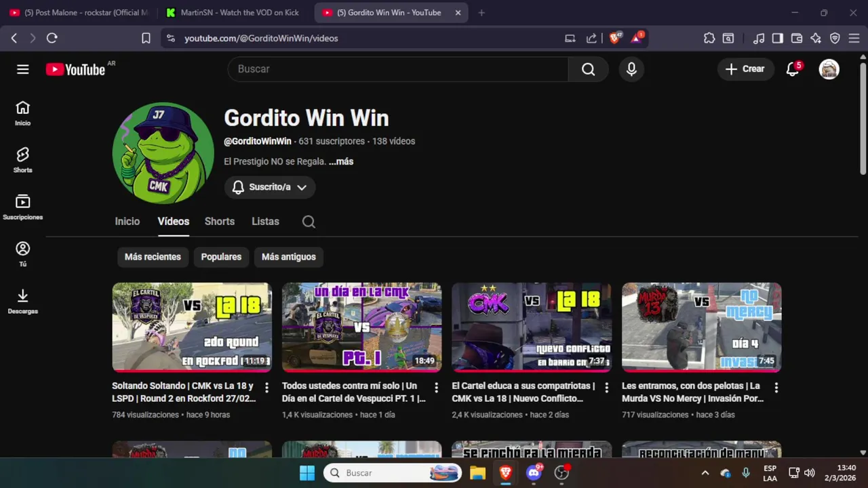The height and width of the screenshot is (488, 868).
Task: Open the notifications bell
Action: [792, 69]
